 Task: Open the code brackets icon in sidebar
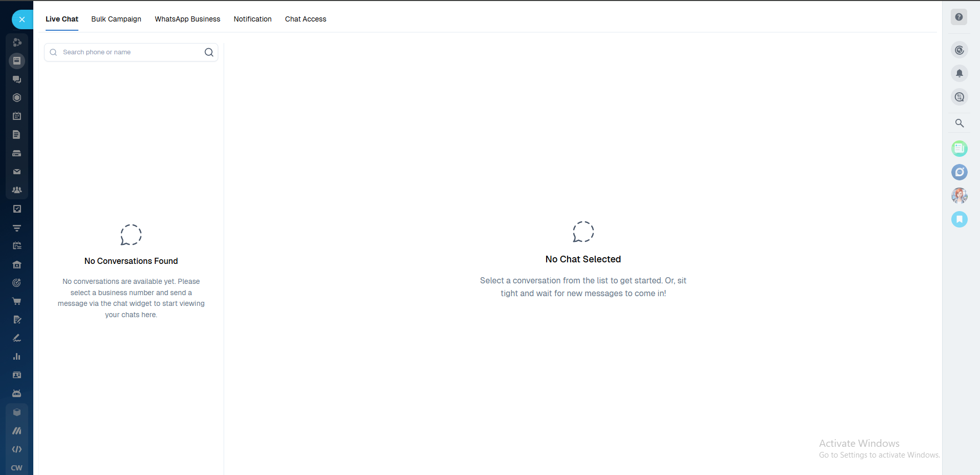point(17,449)
